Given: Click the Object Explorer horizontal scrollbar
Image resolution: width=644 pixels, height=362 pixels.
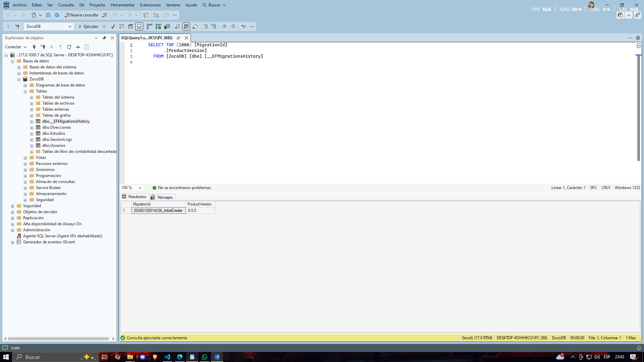Looking at the screenshot, I should 59,339.
